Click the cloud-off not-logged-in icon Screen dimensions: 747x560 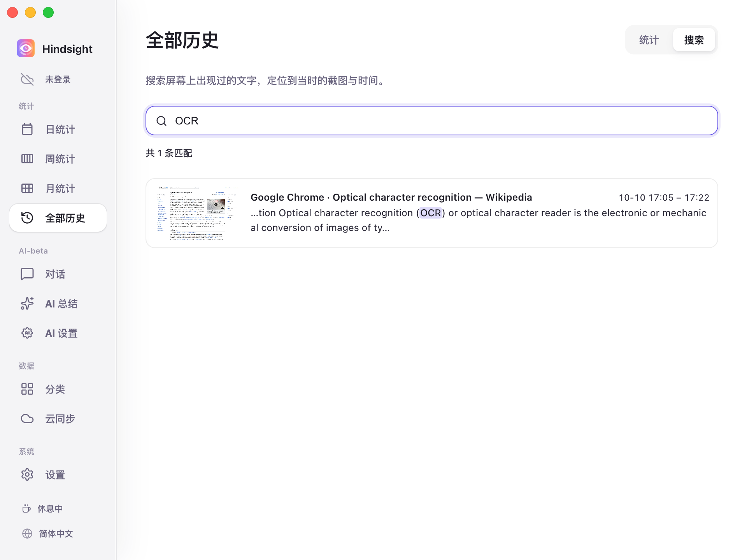(x=27, y=79)
